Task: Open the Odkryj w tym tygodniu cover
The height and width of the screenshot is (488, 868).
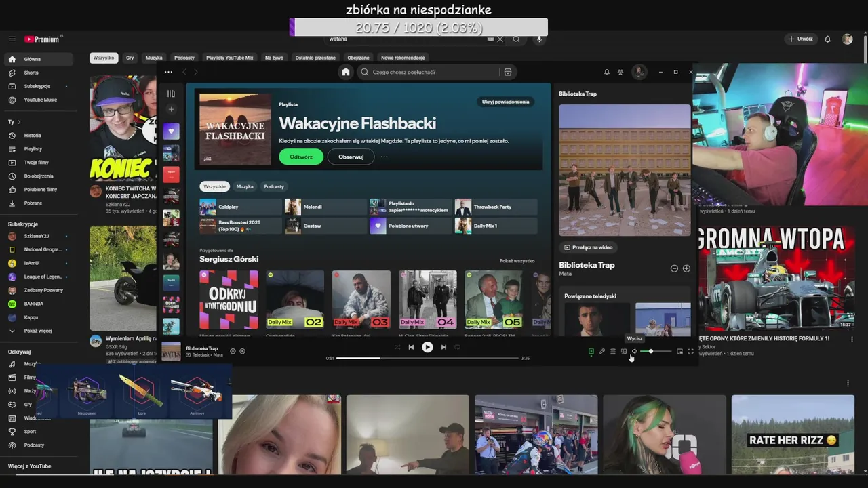Action: pyautogui.click(x=229, y=300)
